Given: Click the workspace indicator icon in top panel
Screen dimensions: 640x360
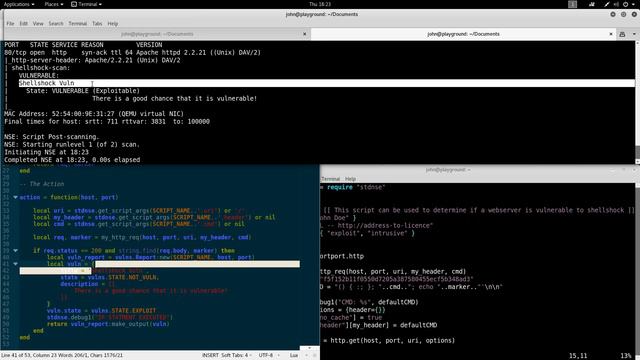Looking at the screenshot, I should (573, 4).
